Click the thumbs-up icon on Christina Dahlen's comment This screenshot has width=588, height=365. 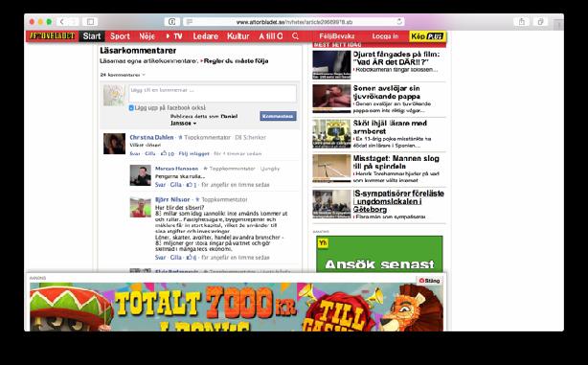click(x=164, y=153)
